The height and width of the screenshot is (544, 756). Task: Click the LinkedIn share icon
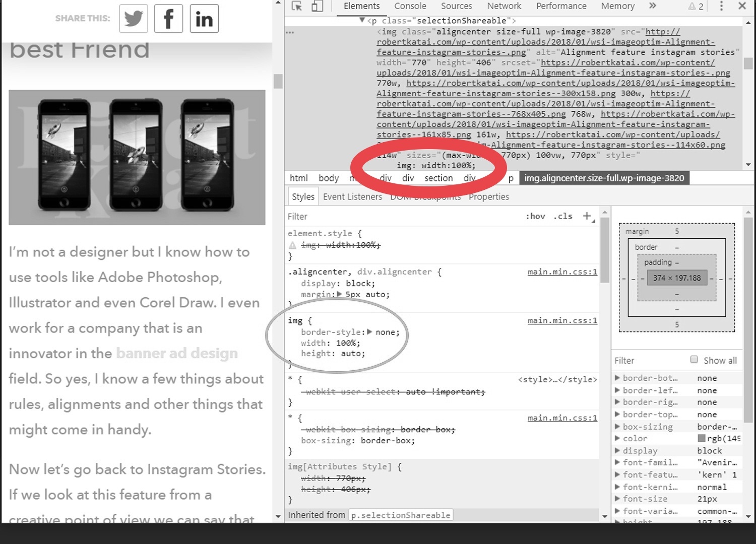point(204,19)
